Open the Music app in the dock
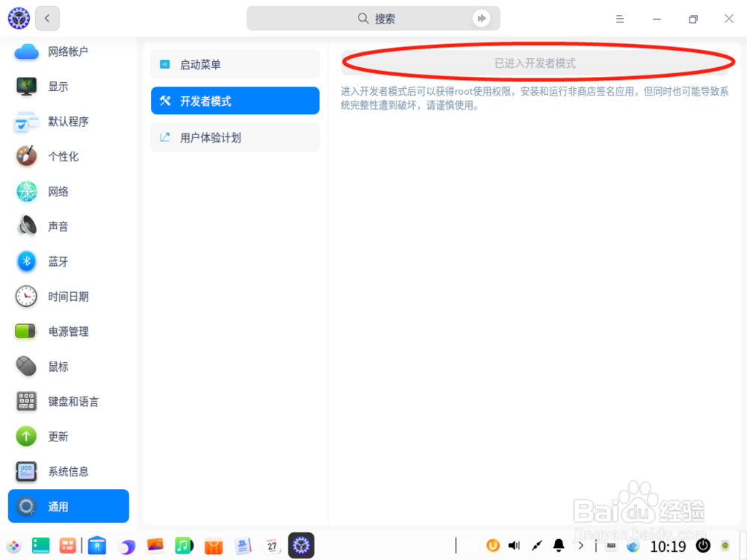 click(184, 545)
